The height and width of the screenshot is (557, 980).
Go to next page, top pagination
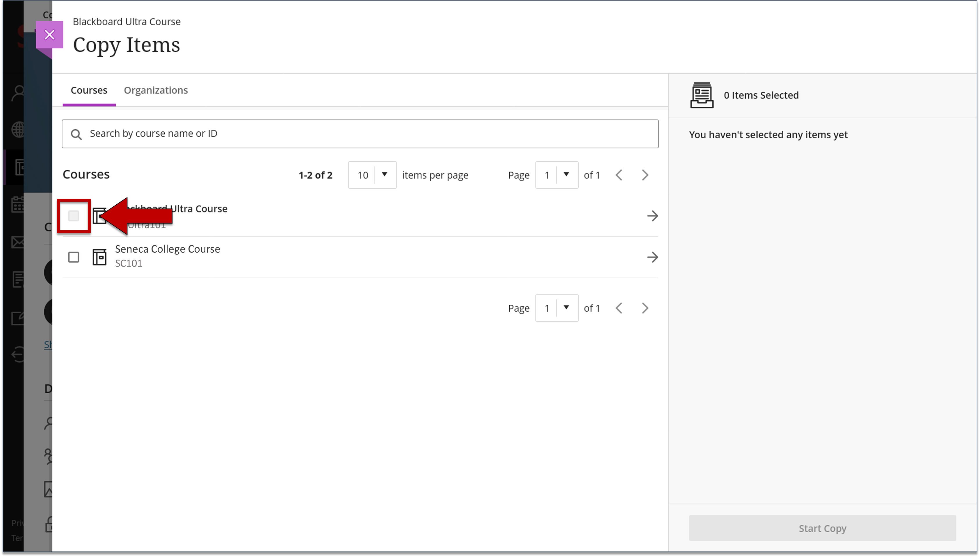click(645, 175)
